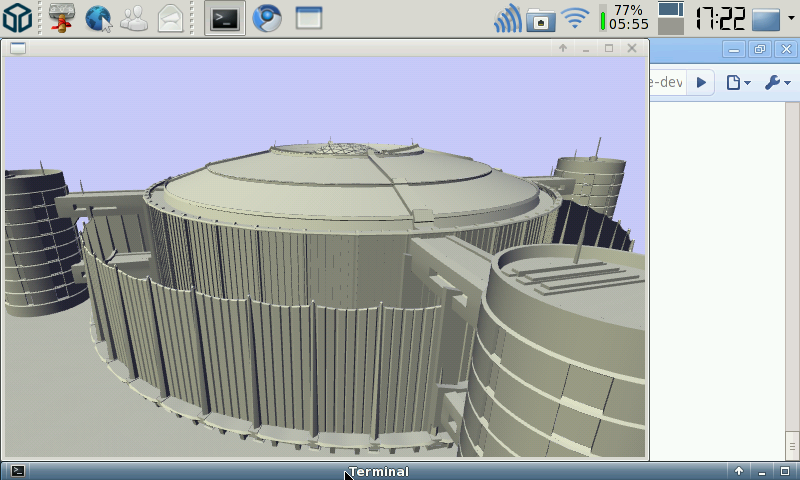Click the Terminal window title bar

(379, 471)
